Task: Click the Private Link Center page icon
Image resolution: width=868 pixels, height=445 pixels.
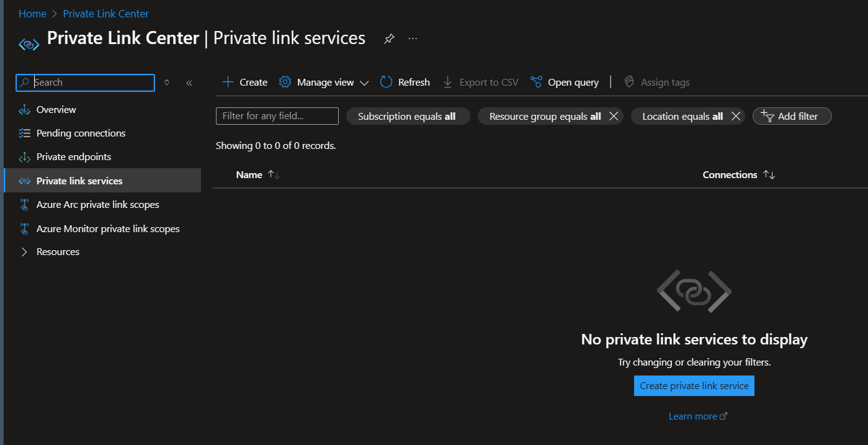Action: click(28, 43)
